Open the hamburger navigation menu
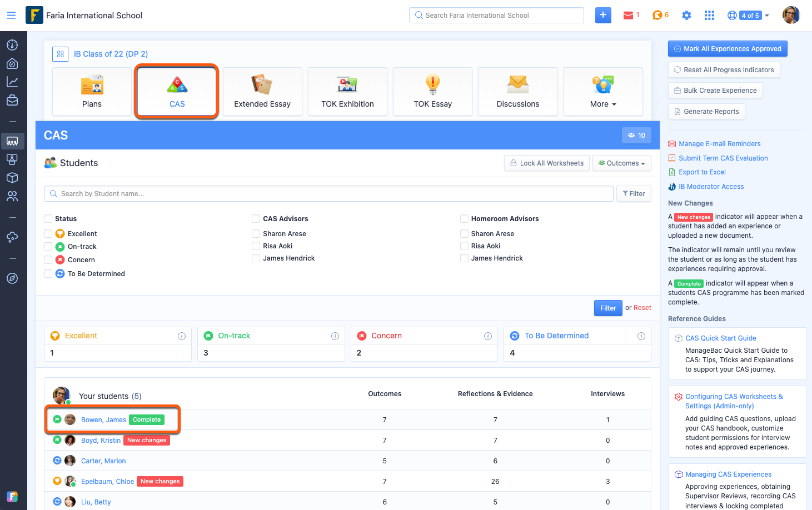The width and height of the screenshot is (812, 510). click(11, 16)
